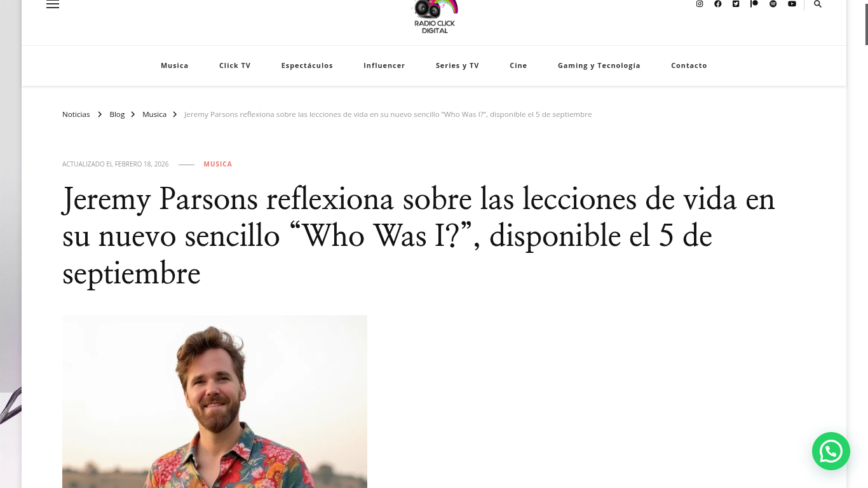Follow the Noticias breadcrumb link
The height and width of the screenshot is (488, 868).
(76, 114)
